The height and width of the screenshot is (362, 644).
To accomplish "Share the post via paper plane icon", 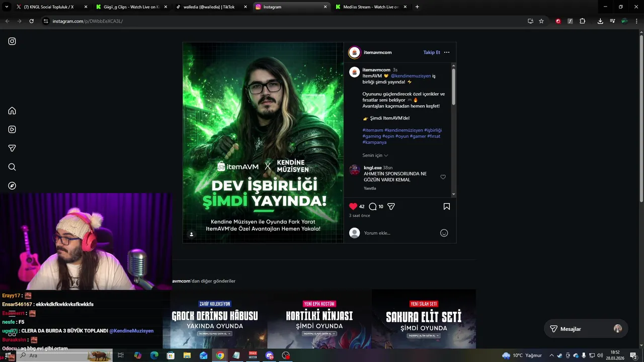I will [391, 206].
